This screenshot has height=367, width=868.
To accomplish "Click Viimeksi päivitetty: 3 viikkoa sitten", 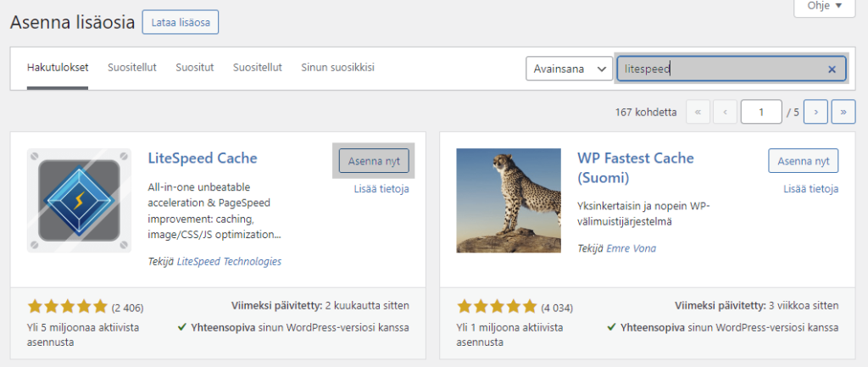I will pyautogui.click(x=757, y=306).
